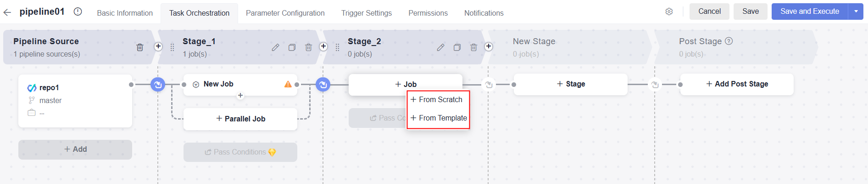Click the warning icon on New Job
Viewport: 868px width, 184px height.
click(x=288, y=84)
